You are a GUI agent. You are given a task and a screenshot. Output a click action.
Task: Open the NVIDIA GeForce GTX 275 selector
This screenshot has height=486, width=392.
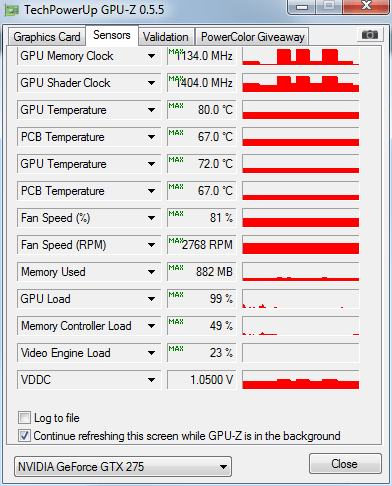(x=123, y=467)
